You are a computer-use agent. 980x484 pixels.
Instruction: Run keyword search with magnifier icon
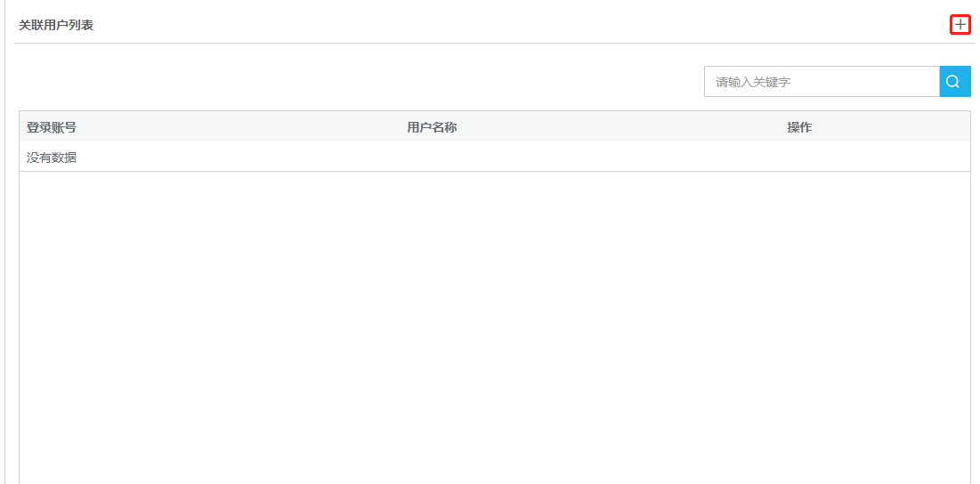coord(954,81)
